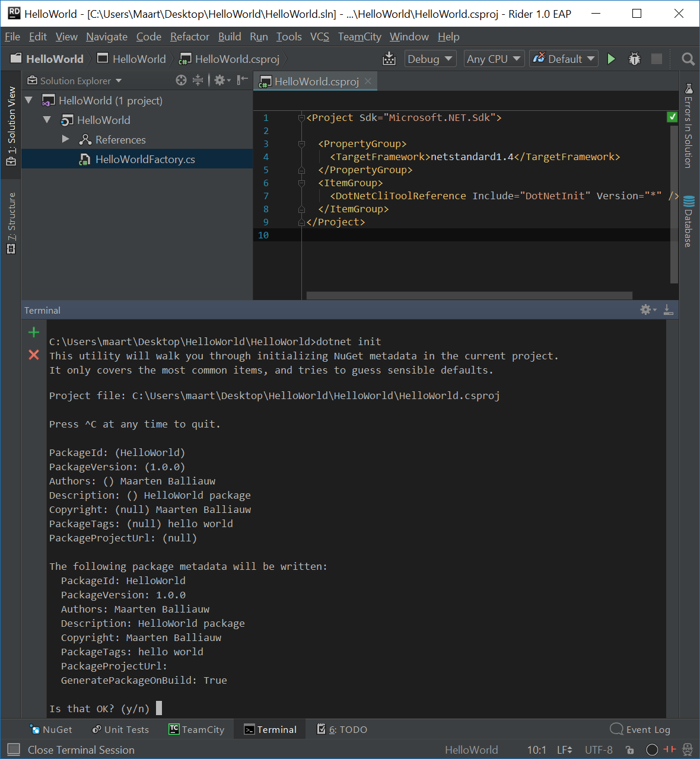The height and width of the screenshot is (759, 700).
Task: Open the Database tool window on right edge
Action: point(688,221)
